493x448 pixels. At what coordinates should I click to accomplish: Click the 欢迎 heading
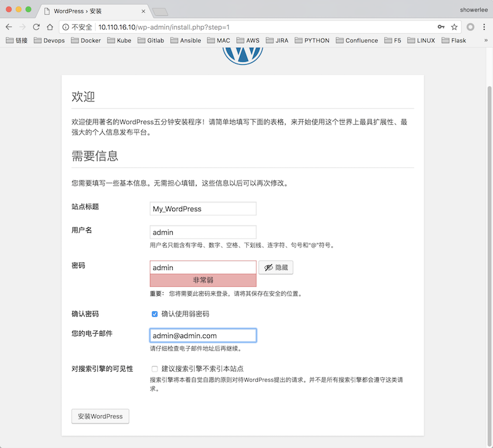point(83,96)
